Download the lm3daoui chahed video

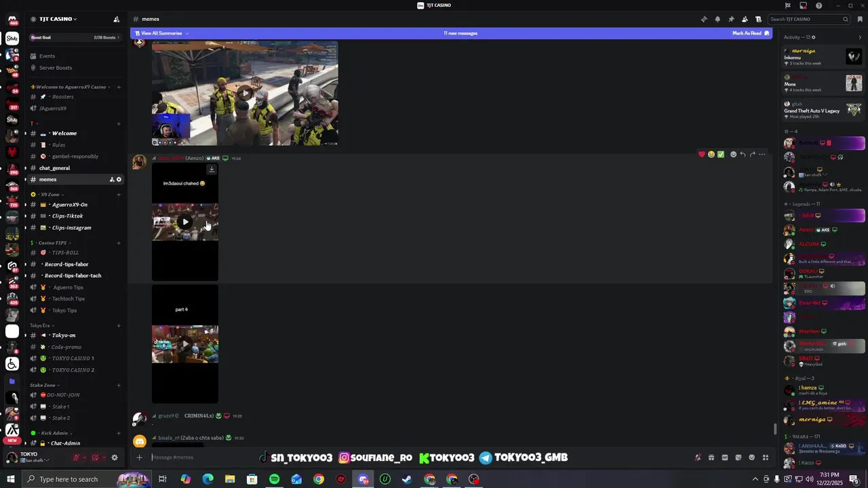click(x=211, y=169)
